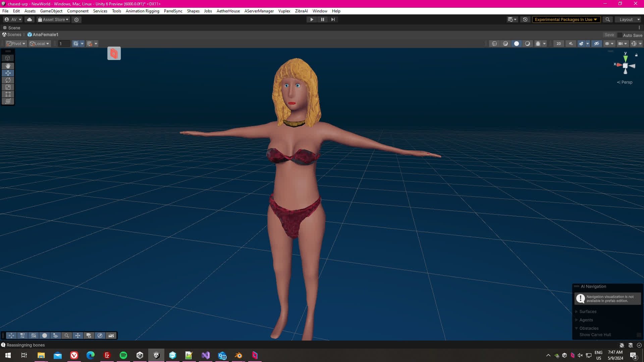Open the Pivot handle position dropdown
This screenshot has width=644, height=362.
click(16, 44)
